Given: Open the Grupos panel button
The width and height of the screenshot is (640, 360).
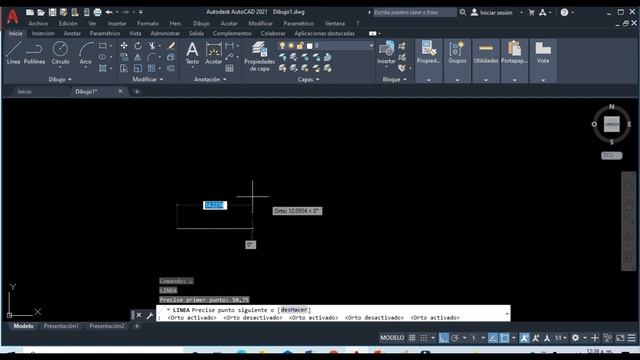Looking at the screenshot, I should (457, 60).
